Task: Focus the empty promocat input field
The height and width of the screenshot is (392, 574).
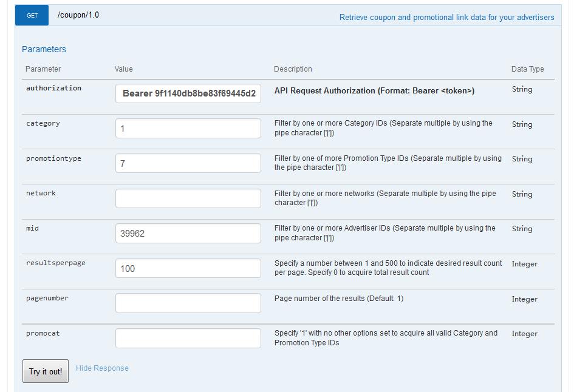Action: click(x=188, y=339)
